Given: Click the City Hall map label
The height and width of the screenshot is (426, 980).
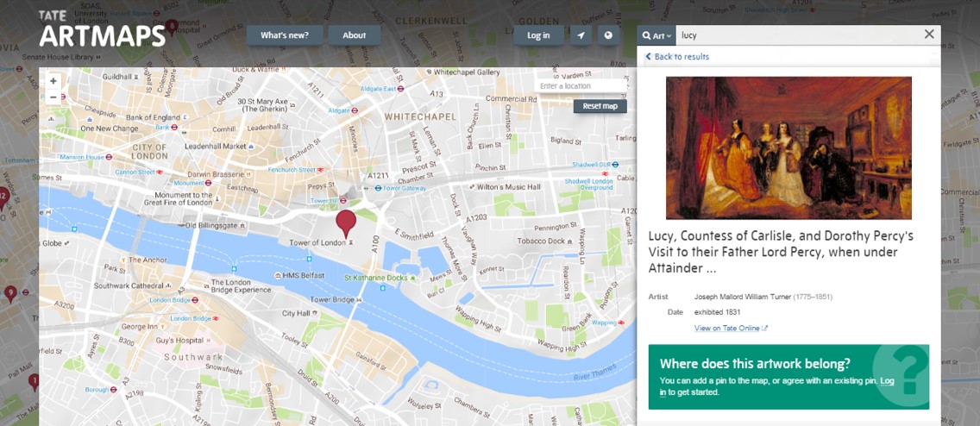Looking at the screenshot, I should [x=296, y=313].
